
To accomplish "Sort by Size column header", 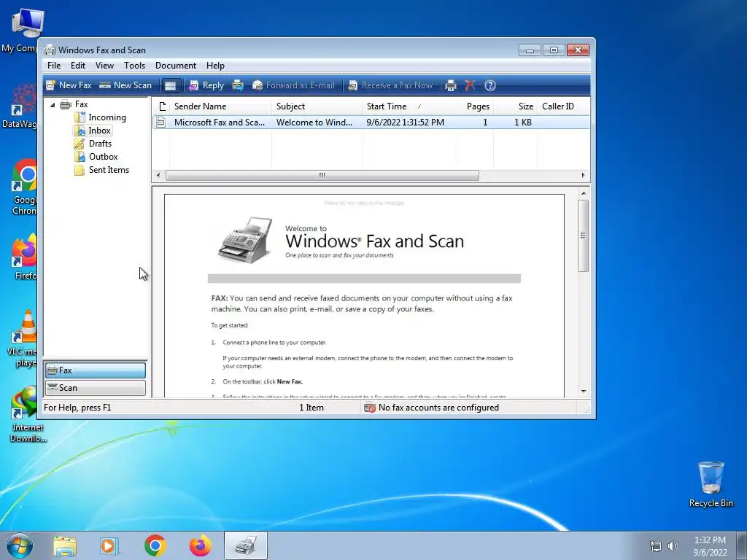I will click(516, 106).
